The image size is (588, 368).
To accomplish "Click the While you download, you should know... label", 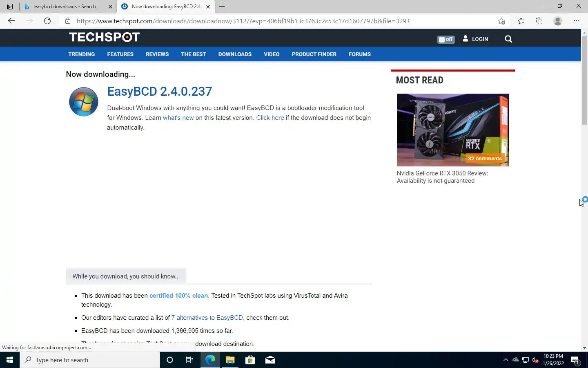I will [x=126, y=276].
